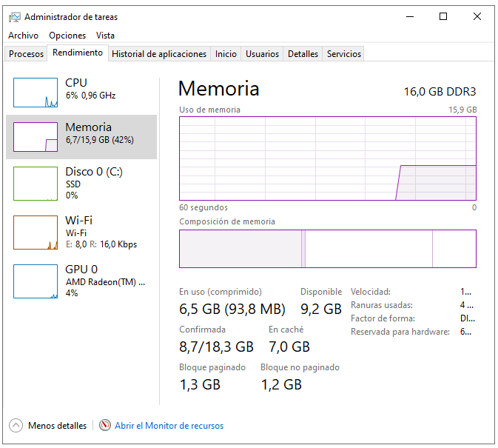Click the Disponible 9,2 GB value
Screen dimensions: 498x448
(321, 309)
